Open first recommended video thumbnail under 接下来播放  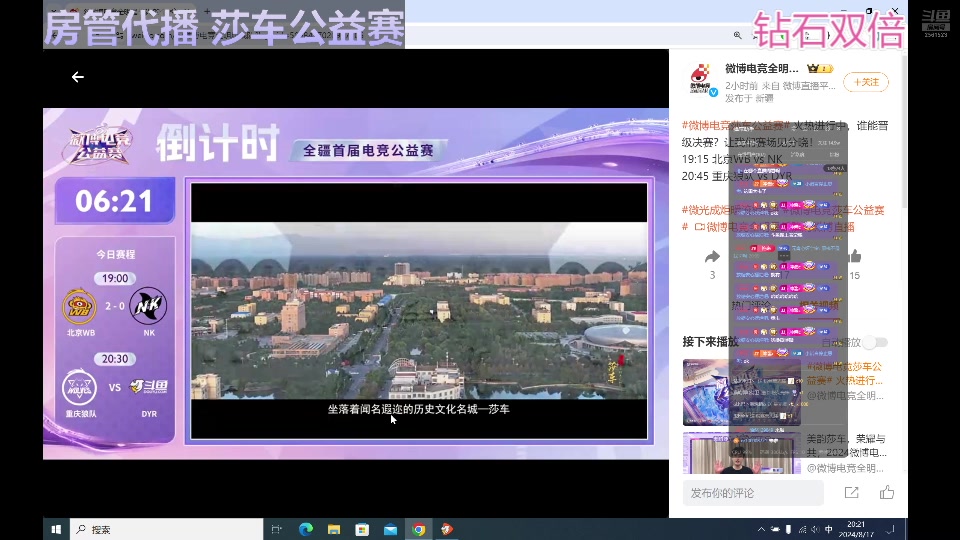pyautogui.click(x=741, y=392)
